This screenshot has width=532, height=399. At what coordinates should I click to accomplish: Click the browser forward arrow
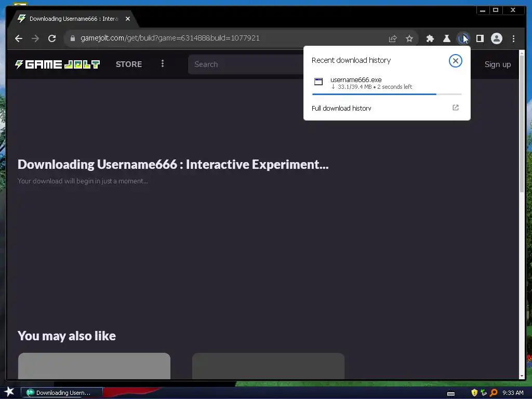pyautogui.click(x=35, y=38)
